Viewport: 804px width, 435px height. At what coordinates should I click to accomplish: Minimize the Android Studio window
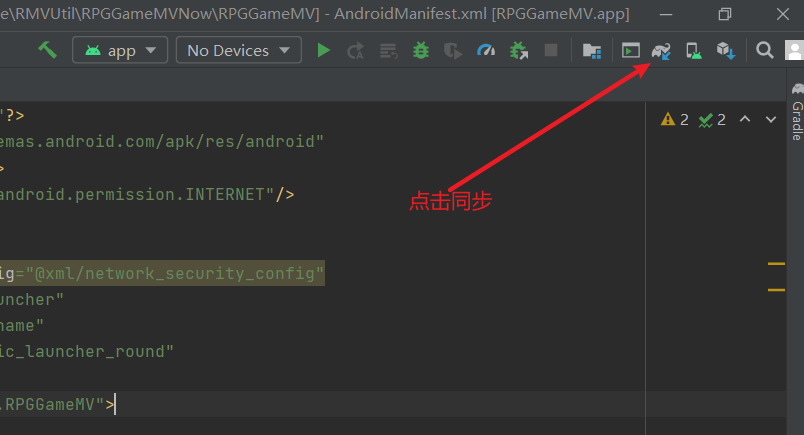tap(666, 14)
